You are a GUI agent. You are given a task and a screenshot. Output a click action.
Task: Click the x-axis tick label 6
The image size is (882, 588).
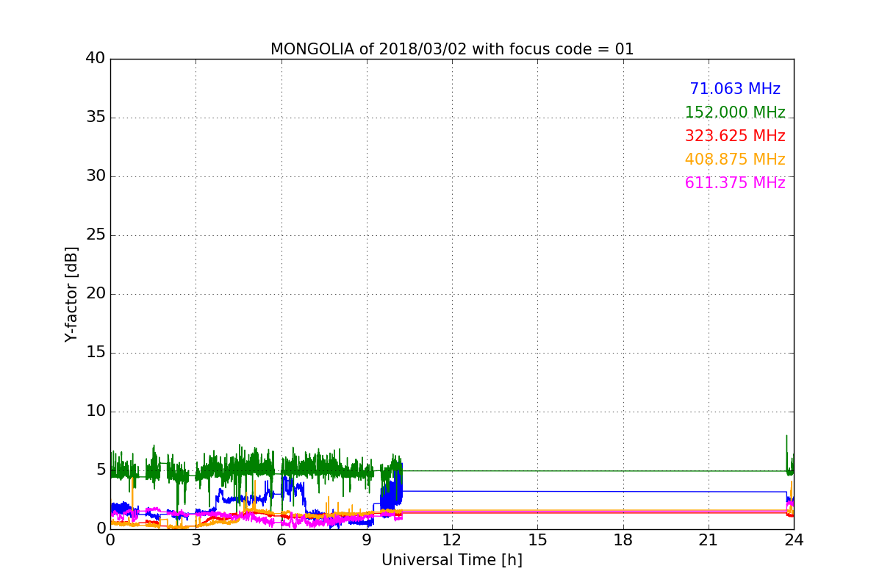[282, 539]
